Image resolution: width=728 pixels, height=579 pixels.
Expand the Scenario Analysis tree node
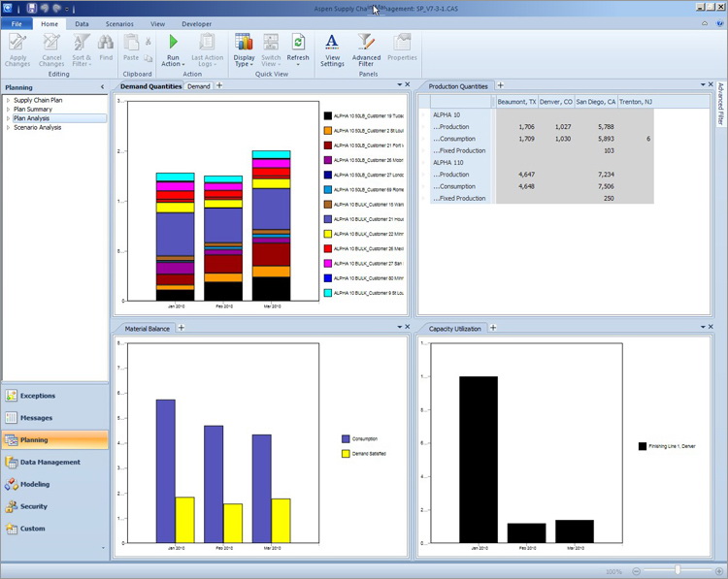[x=8, y=127]
